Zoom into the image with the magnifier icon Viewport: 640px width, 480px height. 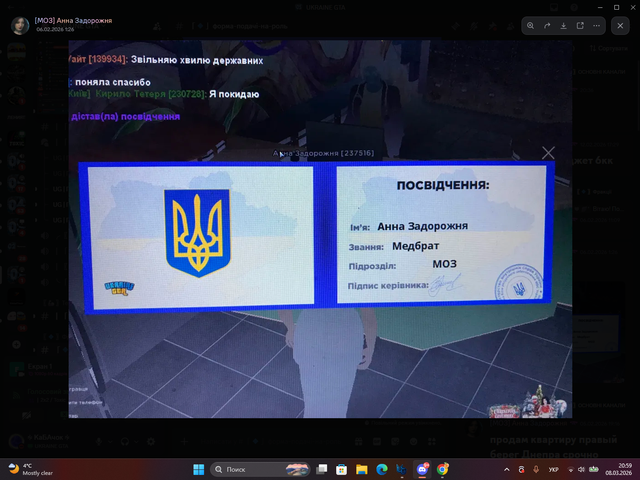[x=530, y=26]
